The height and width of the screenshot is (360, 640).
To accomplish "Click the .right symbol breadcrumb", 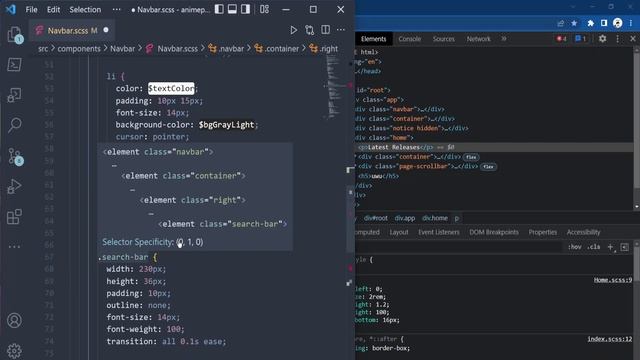I will point(329,49).
